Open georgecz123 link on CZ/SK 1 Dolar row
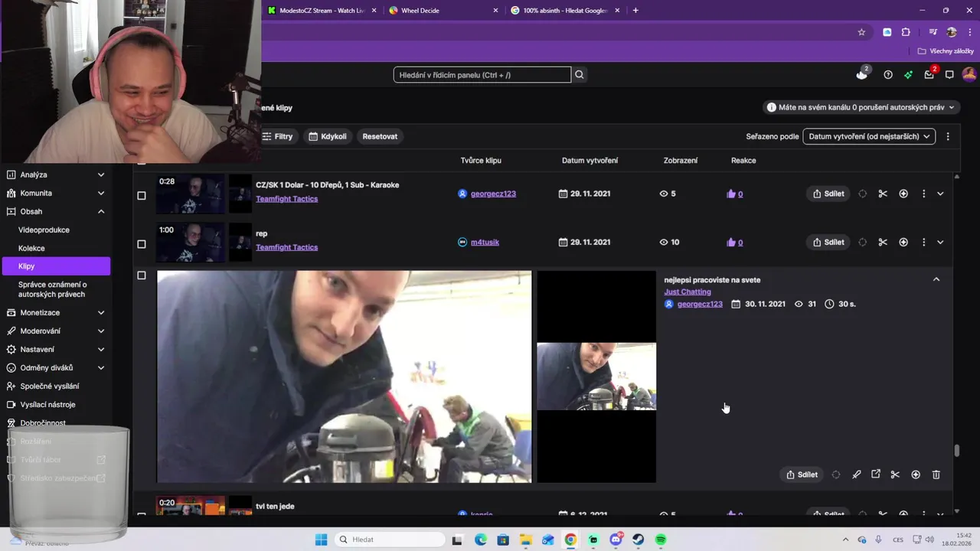 [x=493, y=194]
